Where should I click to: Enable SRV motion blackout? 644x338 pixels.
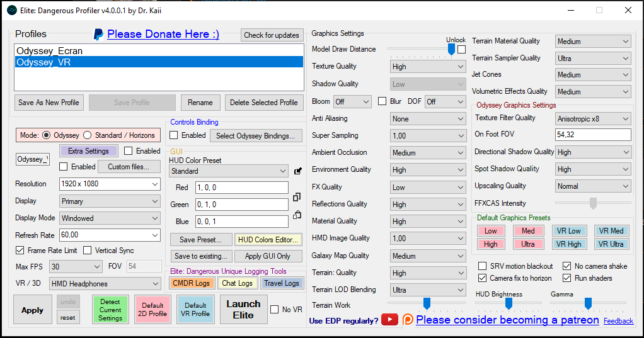point(483,266)
